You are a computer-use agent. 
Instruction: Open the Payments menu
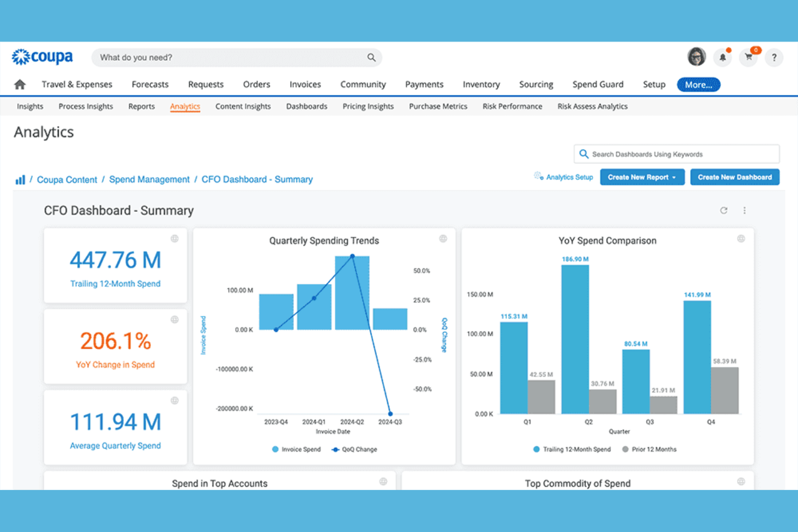[424, 84]
